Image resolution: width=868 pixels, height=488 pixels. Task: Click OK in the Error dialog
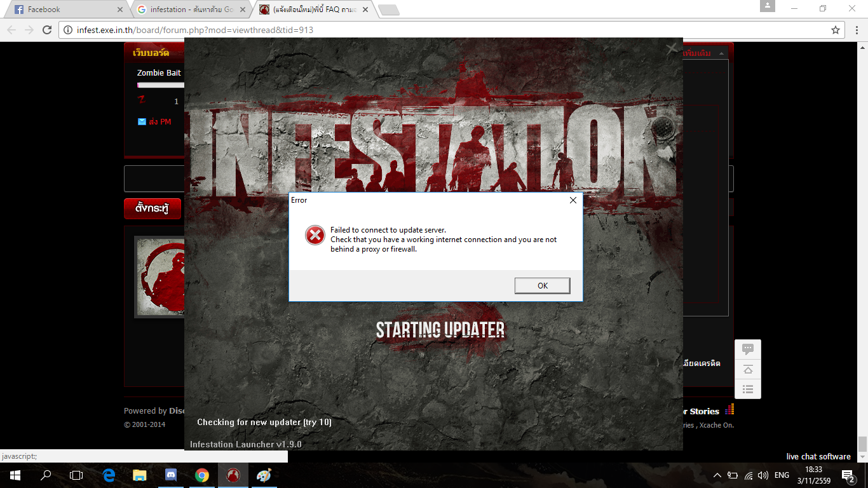[542, 286]
